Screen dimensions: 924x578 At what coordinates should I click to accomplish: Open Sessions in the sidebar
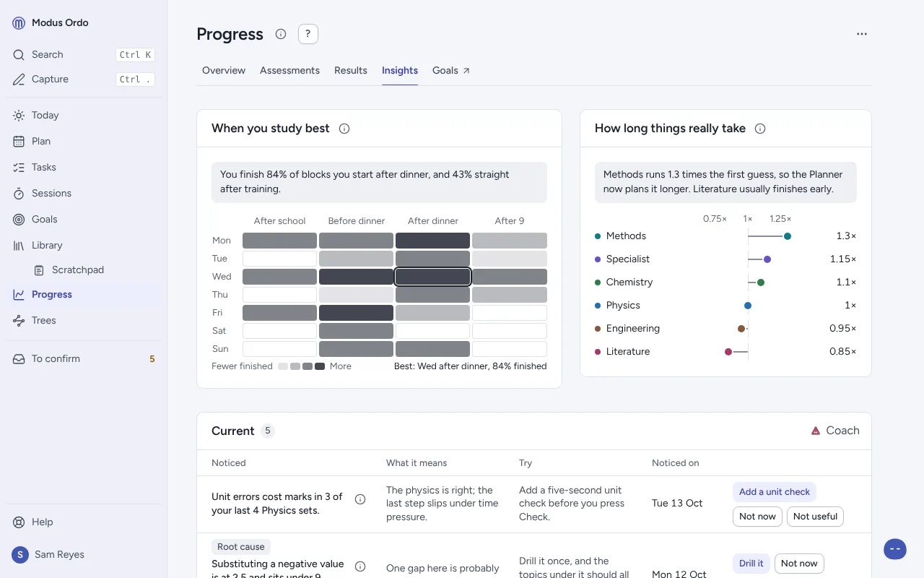click(84, 194)
